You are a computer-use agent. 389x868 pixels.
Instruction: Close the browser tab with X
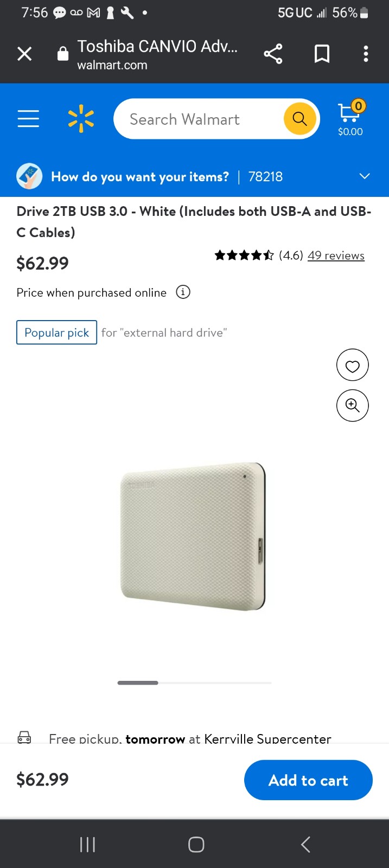pyautogui.click(x=24, y=54)
